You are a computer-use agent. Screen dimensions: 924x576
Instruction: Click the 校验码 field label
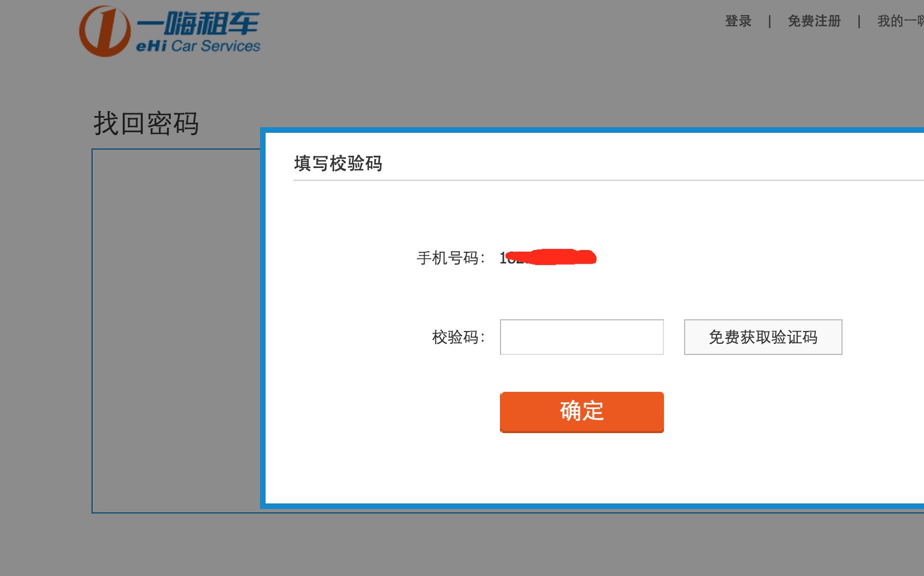coord(459,337)
